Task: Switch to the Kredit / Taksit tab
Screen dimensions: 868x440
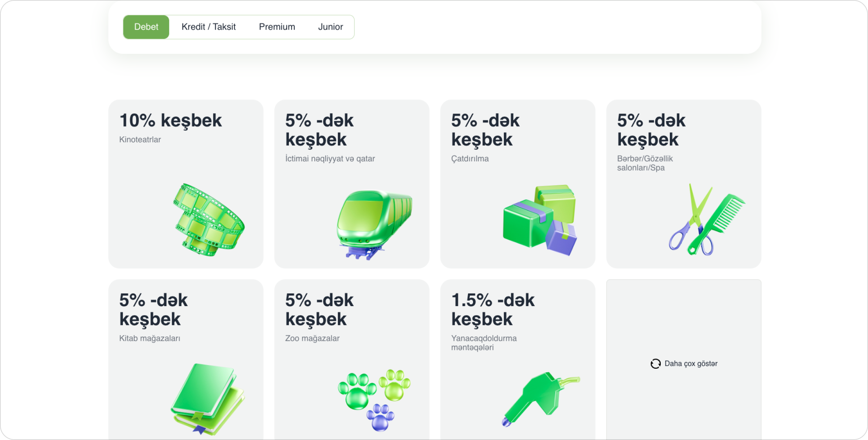Action: click(x=208, y=27)
